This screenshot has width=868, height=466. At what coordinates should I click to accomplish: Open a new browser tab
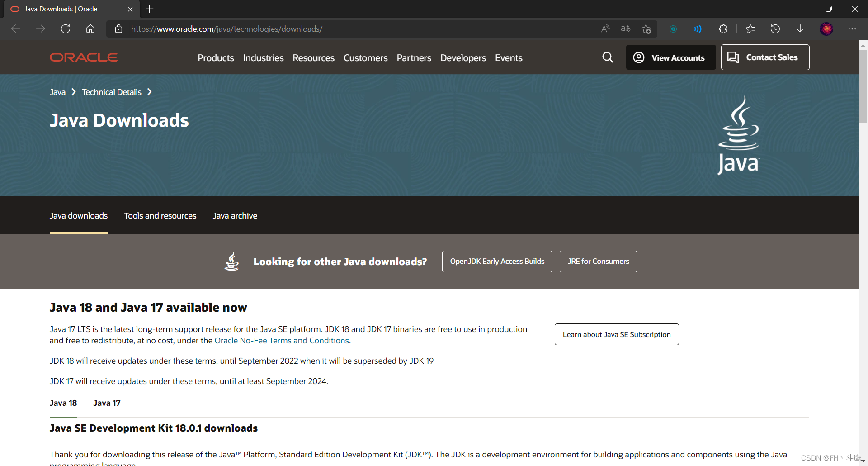(150, 9)
